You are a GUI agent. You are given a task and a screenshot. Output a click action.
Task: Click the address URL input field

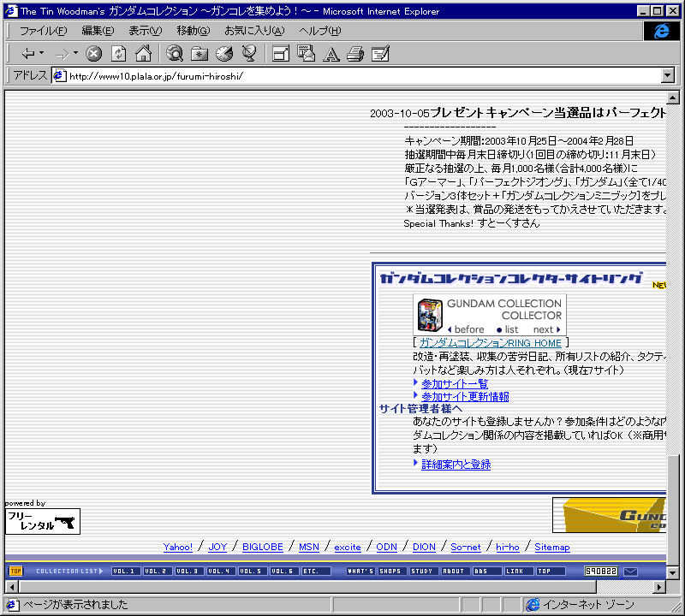[362, 76]
